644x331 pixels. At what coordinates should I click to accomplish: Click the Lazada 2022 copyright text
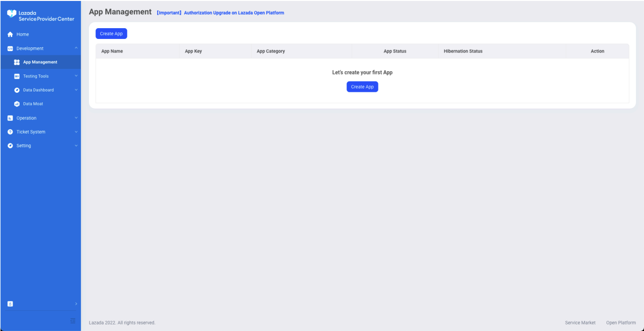(122, 323)
